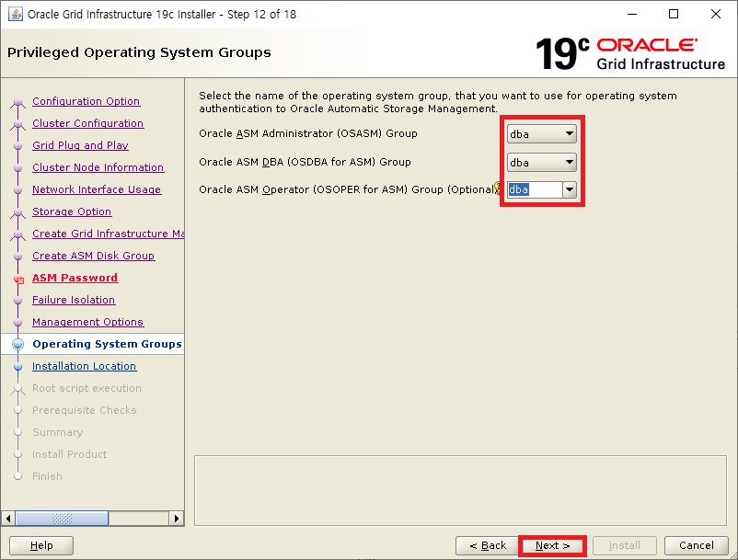This screenshot has height=560, width=738.
Task: Open Grid Plug and Play step
Action: 80,145
